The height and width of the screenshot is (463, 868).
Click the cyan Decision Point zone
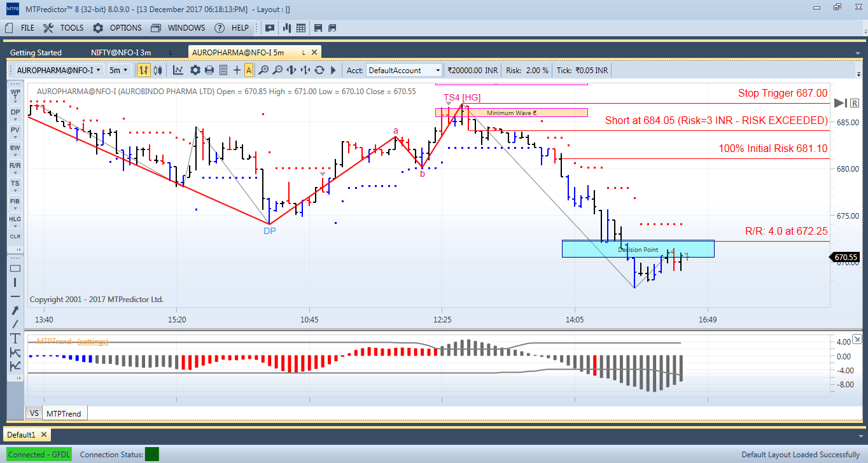pos(638,249)
